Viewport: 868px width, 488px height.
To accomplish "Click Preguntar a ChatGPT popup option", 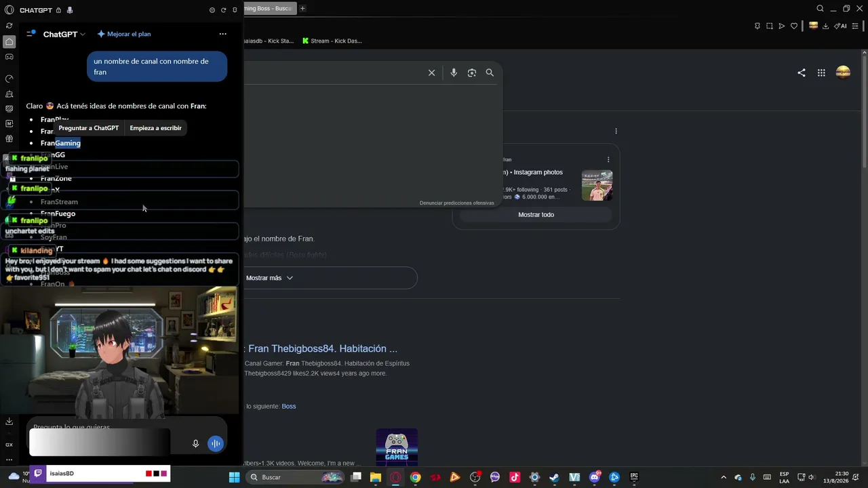I will (x=88, y=128).
